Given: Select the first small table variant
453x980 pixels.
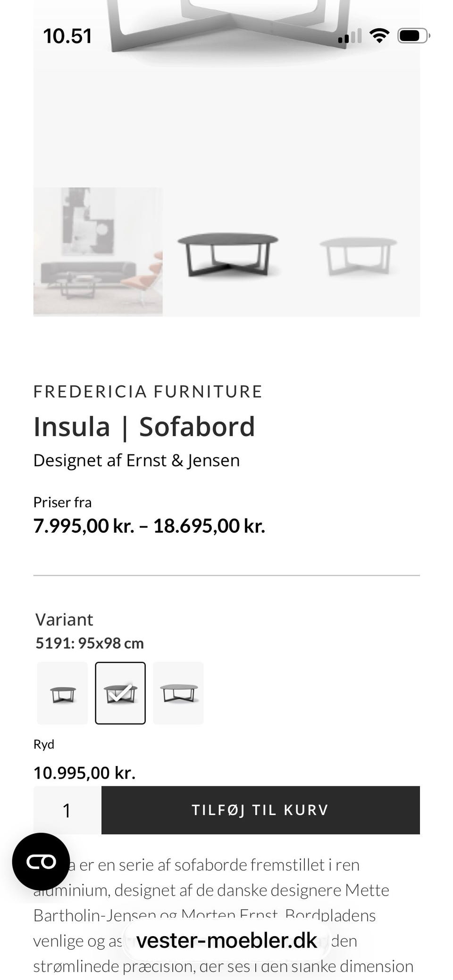Looking at the screenshot, I should pyautogui.click(x=62, y=693).
